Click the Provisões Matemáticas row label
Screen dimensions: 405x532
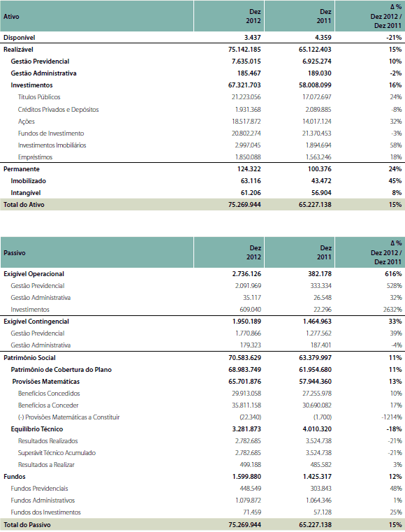(x=46, y=382)
